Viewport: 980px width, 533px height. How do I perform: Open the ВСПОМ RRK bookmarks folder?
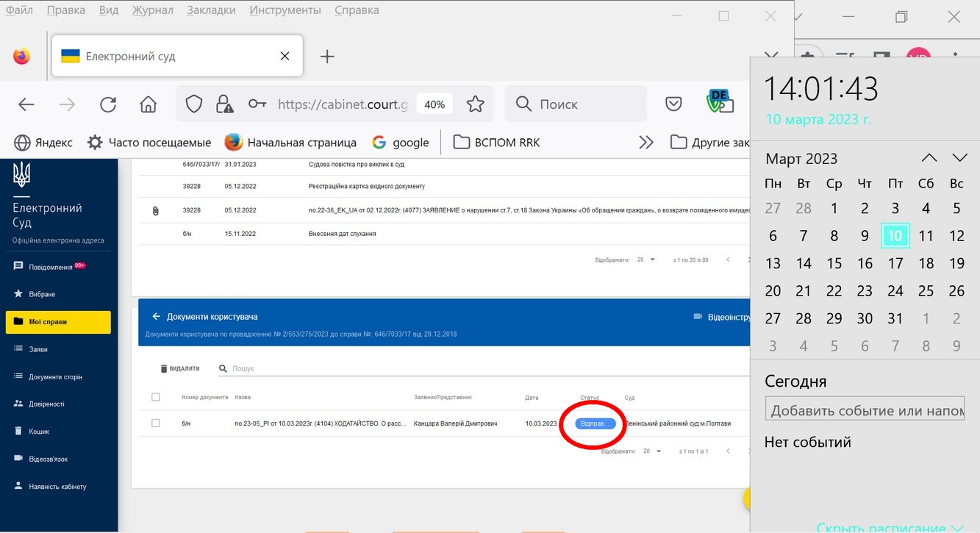(496, 143)
